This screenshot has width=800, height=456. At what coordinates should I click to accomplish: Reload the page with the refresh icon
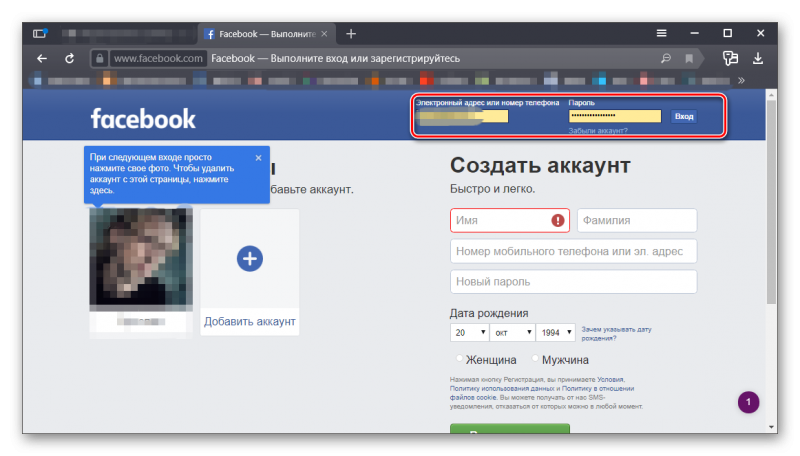pos(69,59)
